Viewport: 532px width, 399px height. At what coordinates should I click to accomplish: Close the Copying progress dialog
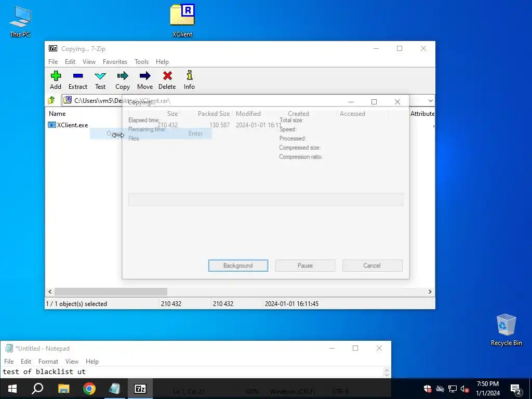pos(397,102)
